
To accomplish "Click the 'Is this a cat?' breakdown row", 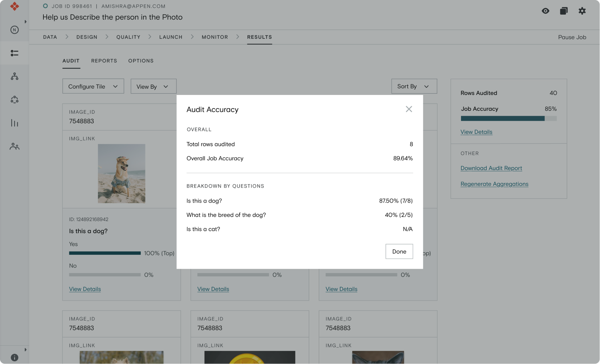I will (x=300, y=229).
